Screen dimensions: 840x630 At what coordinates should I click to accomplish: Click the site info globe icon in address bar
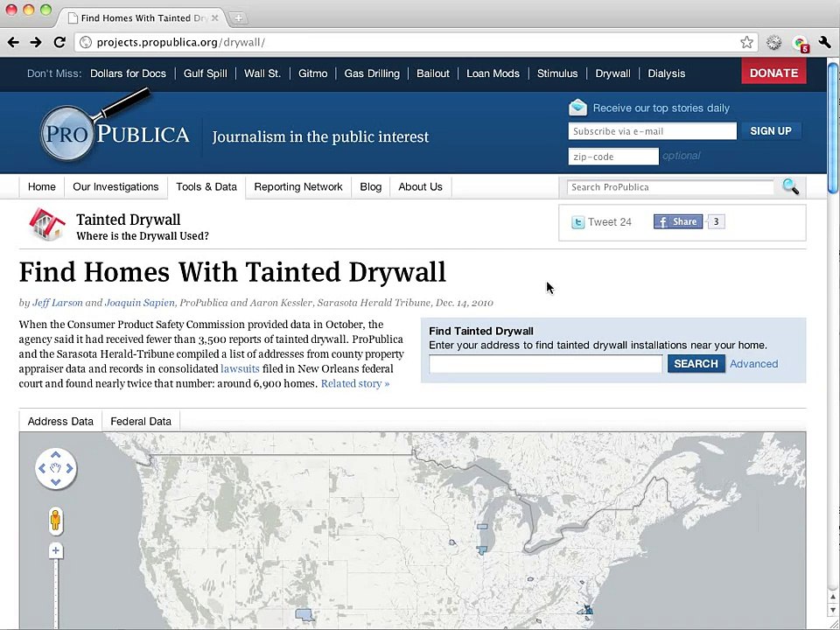click(86, 42)
